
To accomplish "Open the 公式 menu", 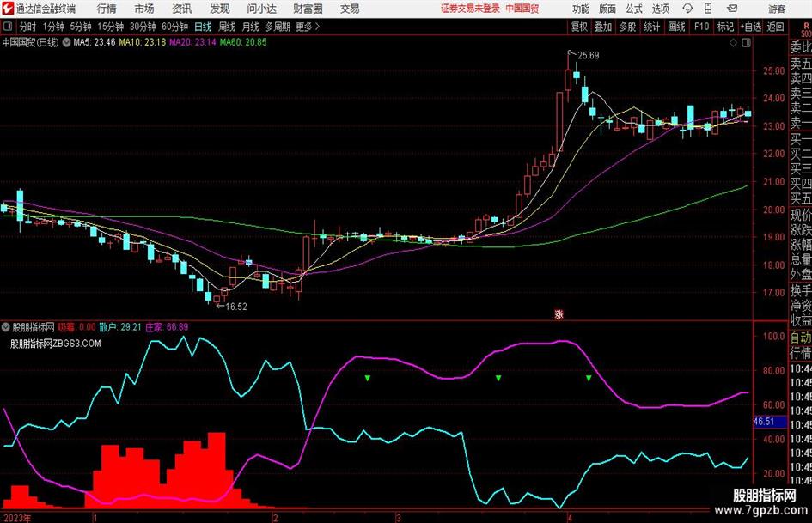I will pyautogui.click(x=634, y=9).
